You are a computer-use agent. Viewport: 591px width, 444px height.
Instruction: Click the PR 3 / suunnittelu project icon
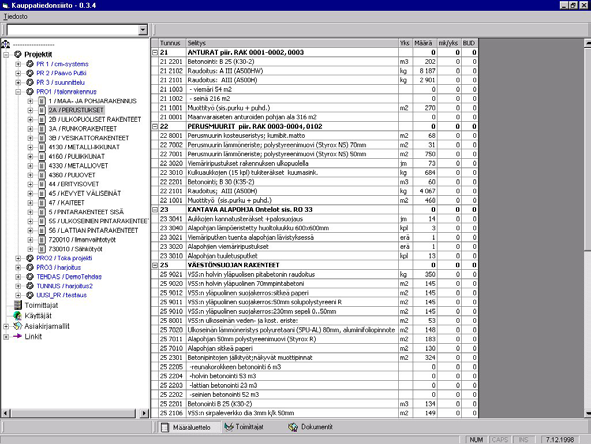point(30,82)
